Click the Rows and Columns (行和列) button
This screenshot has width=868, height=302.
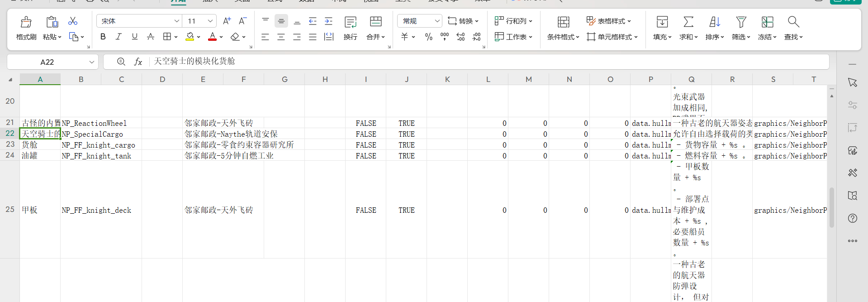click(513, 21)
